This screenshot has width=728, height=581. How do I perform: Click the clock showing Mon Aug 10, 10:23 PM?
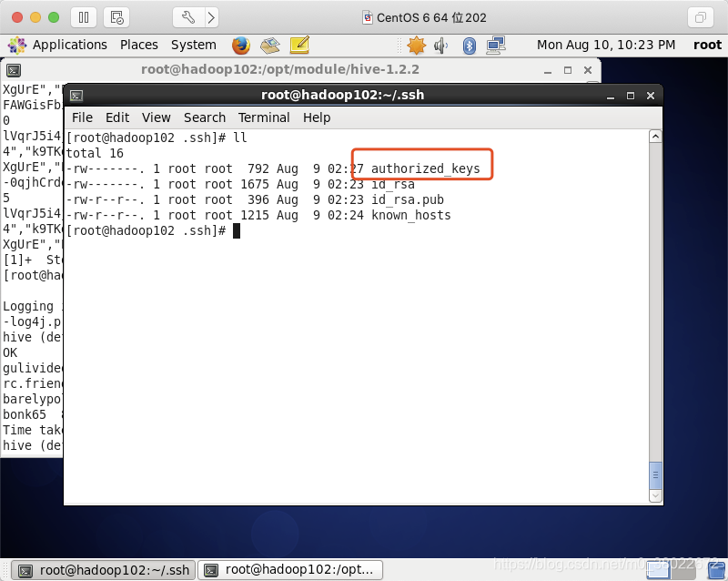point(606,45)
